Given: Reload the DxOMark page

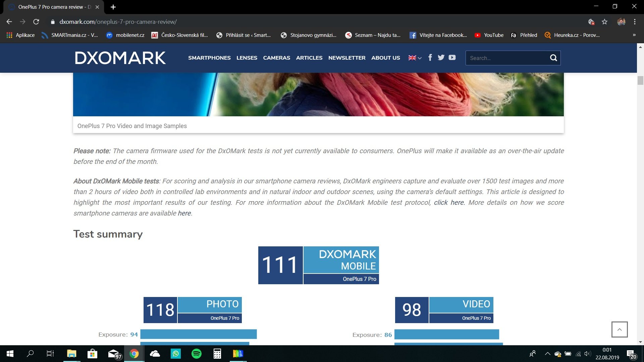Looking at the screenshot, I should click(36, 22).
